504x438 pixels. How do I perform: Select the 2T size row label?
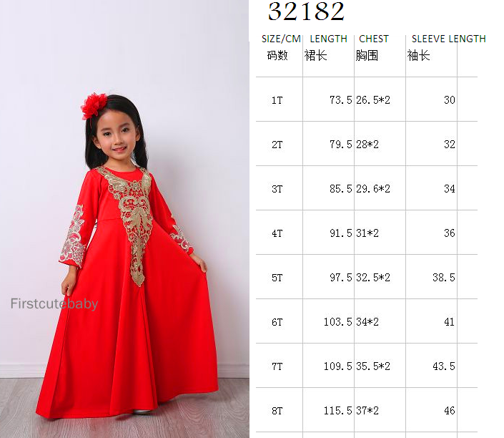[x=277, y=145]
